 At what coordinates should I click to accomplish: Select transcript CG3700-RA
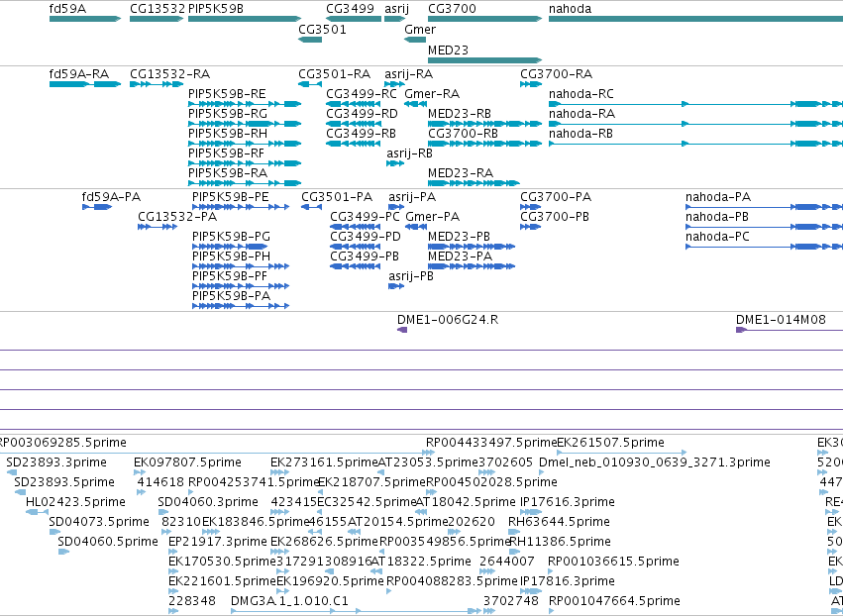tap(531, 84)
